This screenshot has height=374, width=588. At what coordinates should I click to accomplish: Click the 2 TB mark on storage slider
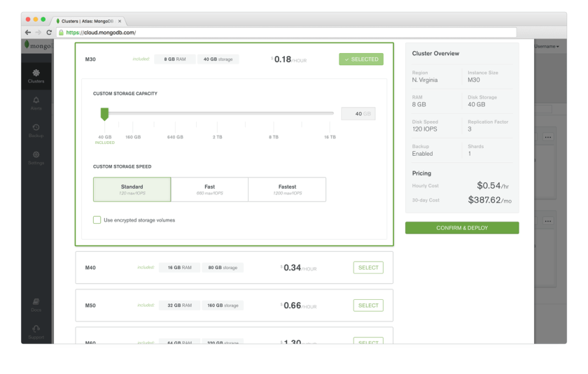pos(218,137)
